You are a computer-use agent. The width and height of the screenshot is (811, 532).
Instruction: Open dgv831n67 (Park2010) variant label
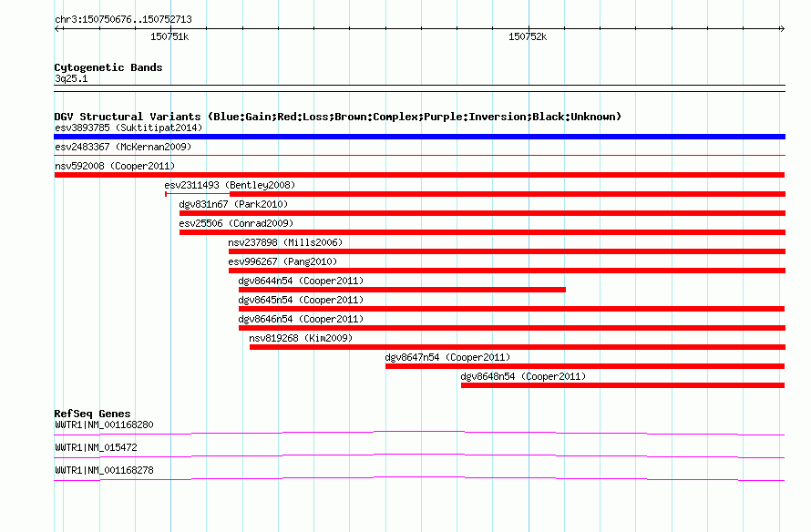coord(233,204)
